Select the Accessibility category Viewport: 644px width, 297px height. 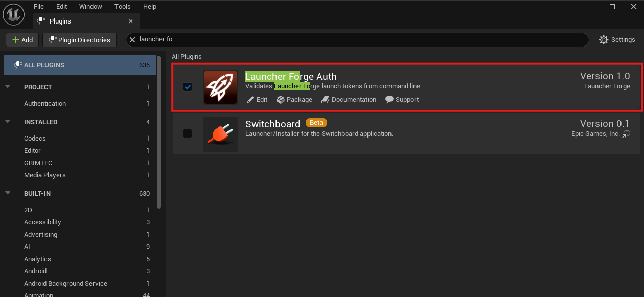tap(80, 222)
